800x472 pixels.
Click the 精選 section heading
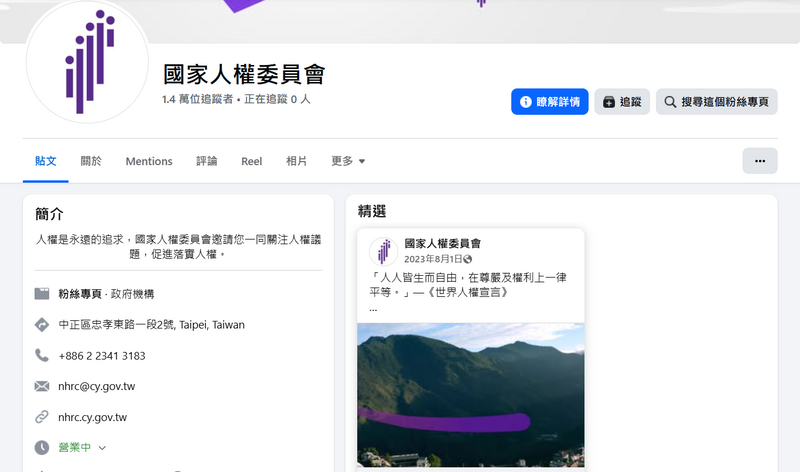(x=372, y=211)
